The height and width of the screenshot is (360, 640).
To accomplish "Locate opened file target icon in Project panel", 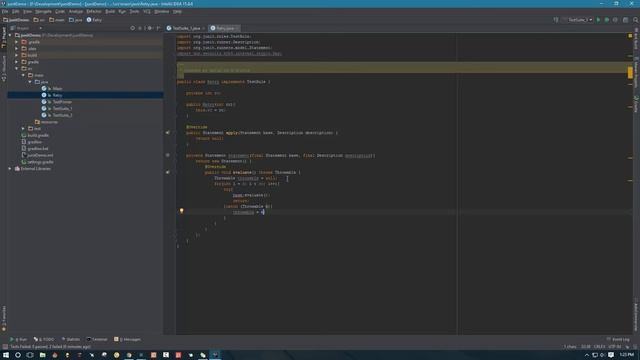I will [132, 28].
